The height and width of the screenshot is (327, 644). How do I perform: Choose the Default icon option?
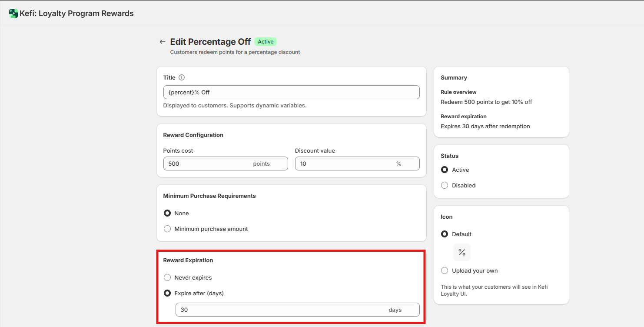tap(445, 234)
